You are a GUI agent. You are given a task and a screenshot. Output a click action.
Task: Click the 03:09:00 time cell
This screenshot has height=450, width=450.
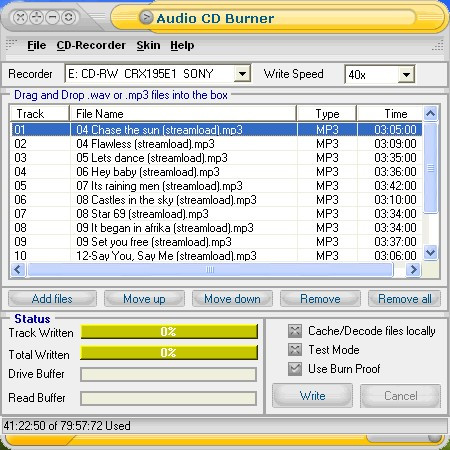pos(395,144)
